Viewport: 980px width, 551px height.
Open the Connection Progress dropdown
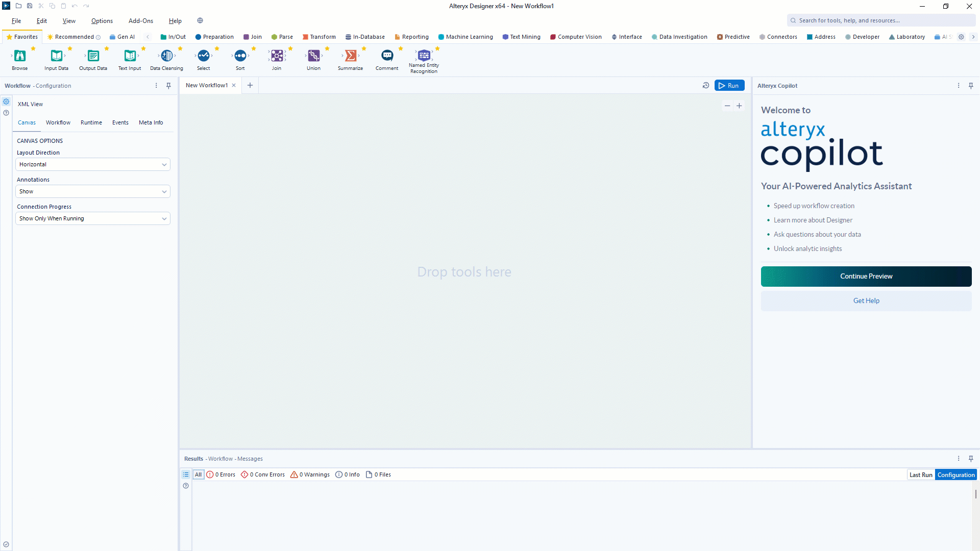(93, 218)
